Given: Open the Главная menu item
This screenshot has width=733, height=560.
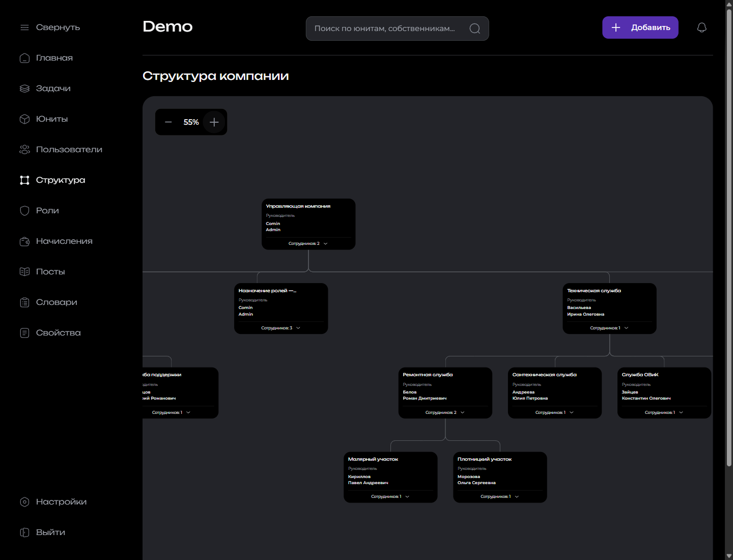Looking at the screenshot, I should pyautogui.click(x=54, y=58).
